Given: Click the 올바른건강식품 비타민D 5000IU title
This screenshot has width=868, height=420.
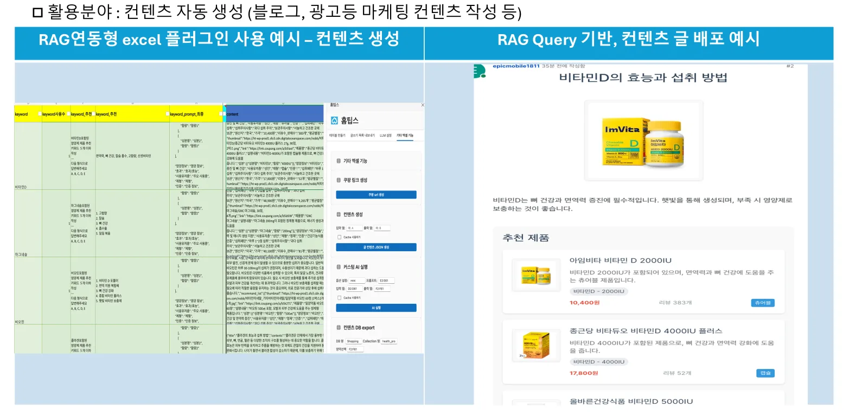Looking at the screenshot, I should tap(631, 402).
